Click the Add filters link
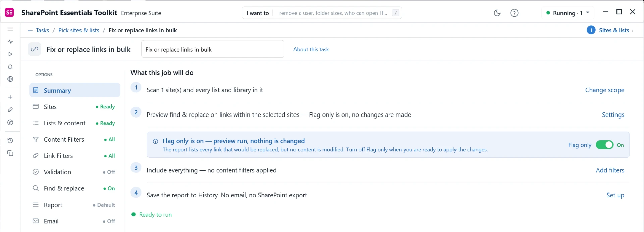This screenshot has width=644, height=232. [610, 170]
